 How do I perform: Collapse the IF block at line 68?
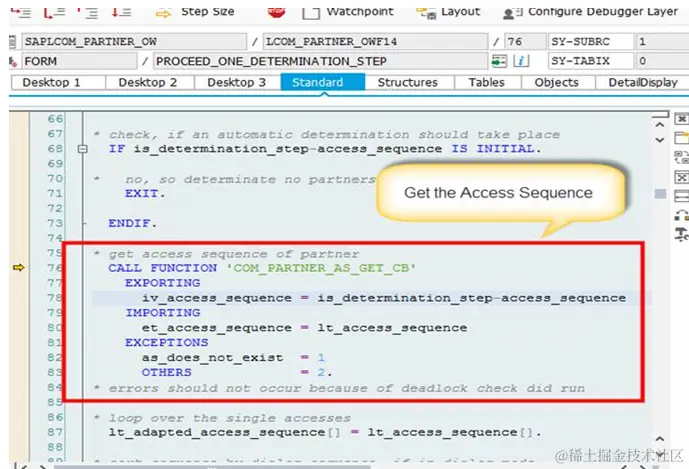click(x=82, y=149)
